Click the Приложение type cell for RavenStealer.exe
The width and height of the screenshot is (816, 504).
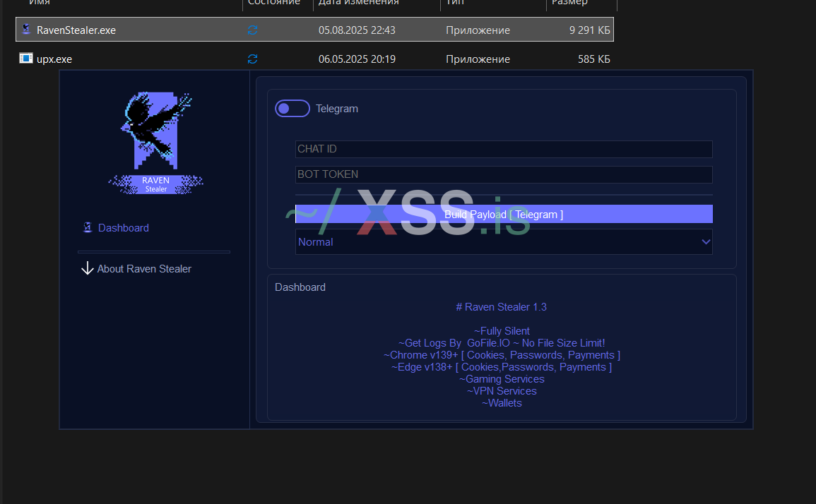tap(478, 30)
